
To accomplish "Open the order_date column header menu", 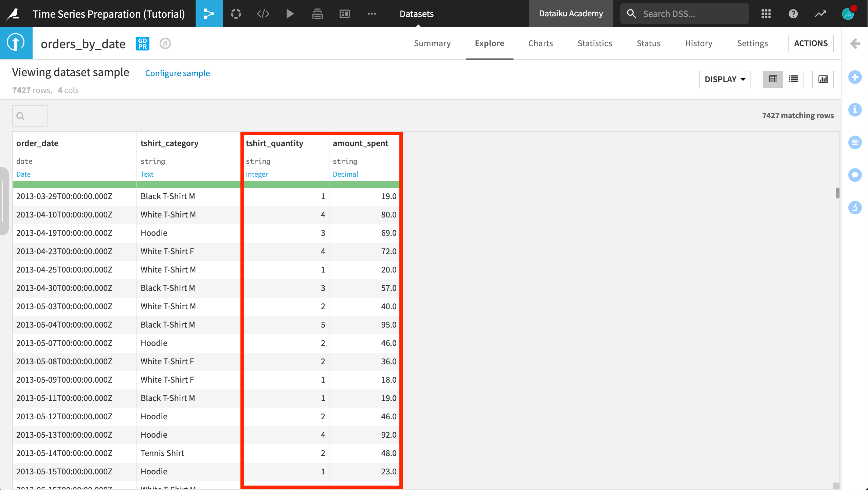I will click(37, 143).
